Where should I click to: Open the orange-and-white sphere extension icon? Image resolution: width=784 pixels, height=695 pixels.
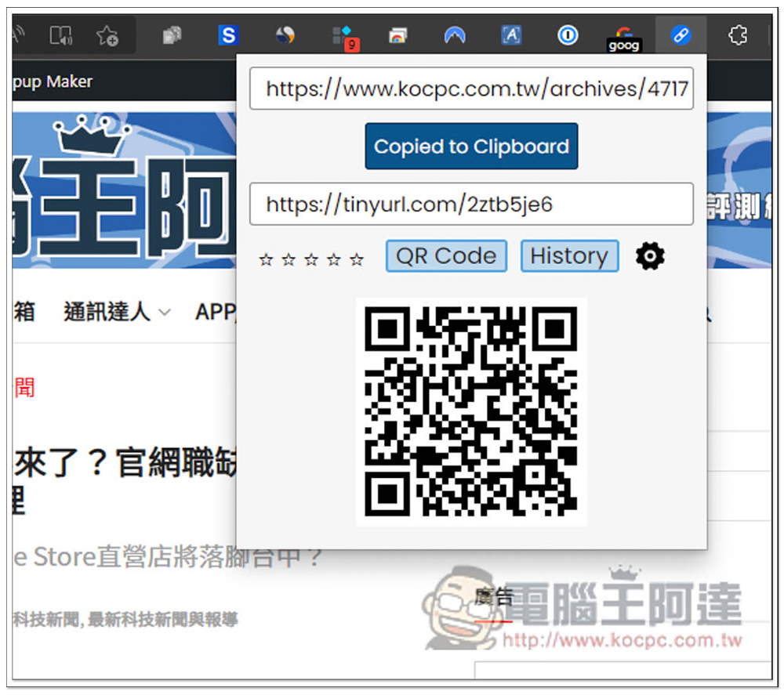tap(285, 35)
